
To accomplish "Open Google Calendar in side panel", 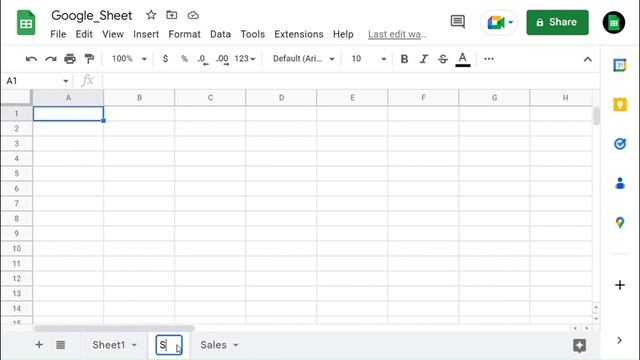I will pos(620,65).
